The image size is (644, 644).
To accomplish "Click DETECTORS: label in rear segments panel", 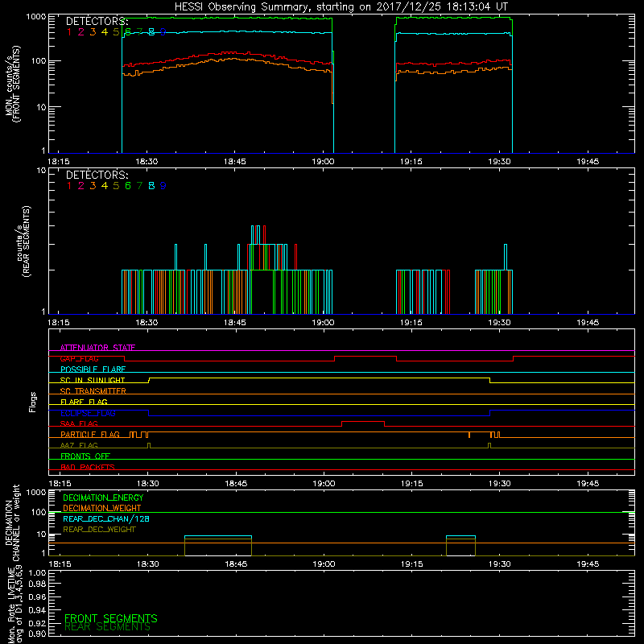I will coord(97,175).
